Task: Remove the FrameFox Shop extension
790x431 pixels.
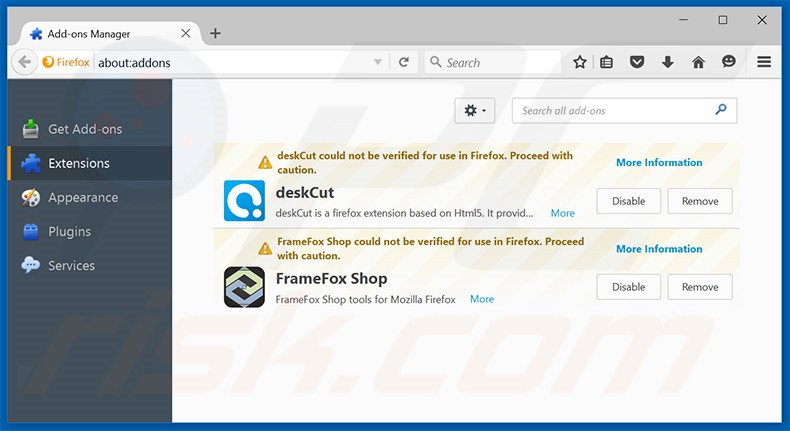Action: pos(700,287)
